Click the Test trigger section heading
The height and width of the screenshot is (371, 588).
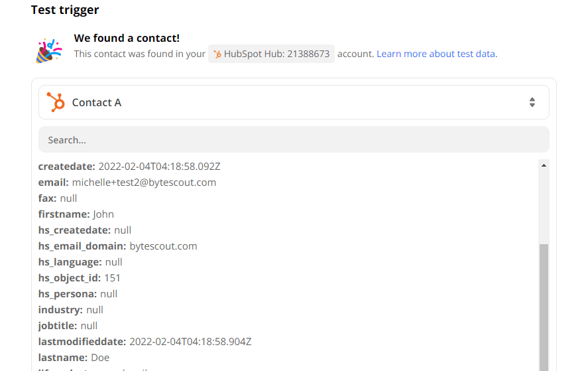pos(65,10)
